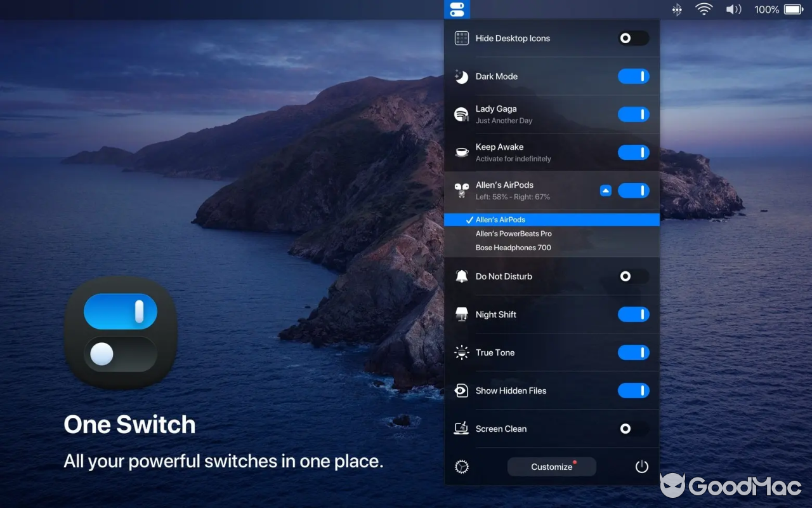The image size is (812, 508).
Task: Choose Bose Headphones 700 as audio device
Action: [x=513, y=248]
